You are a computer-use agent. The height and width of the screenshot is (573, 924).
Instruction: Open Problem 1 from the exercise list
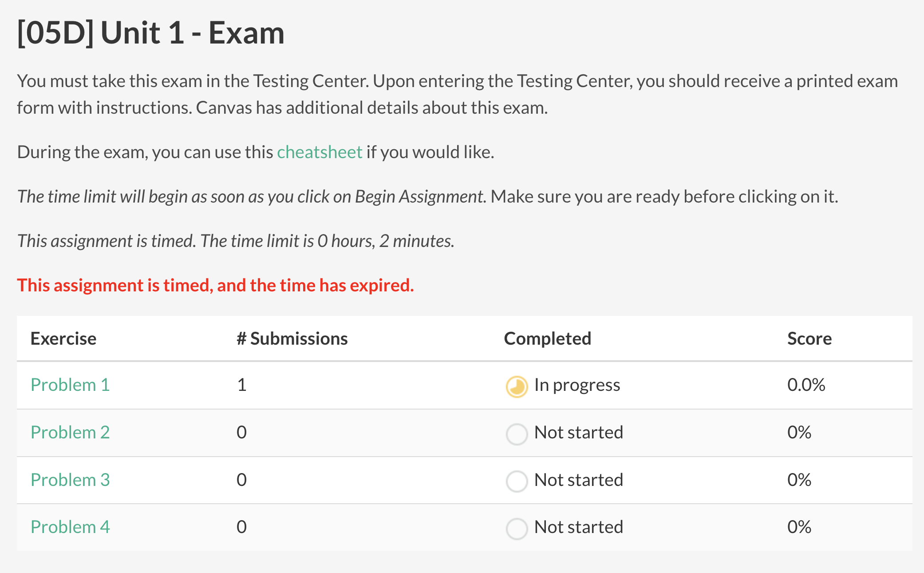tap(70, 385)
